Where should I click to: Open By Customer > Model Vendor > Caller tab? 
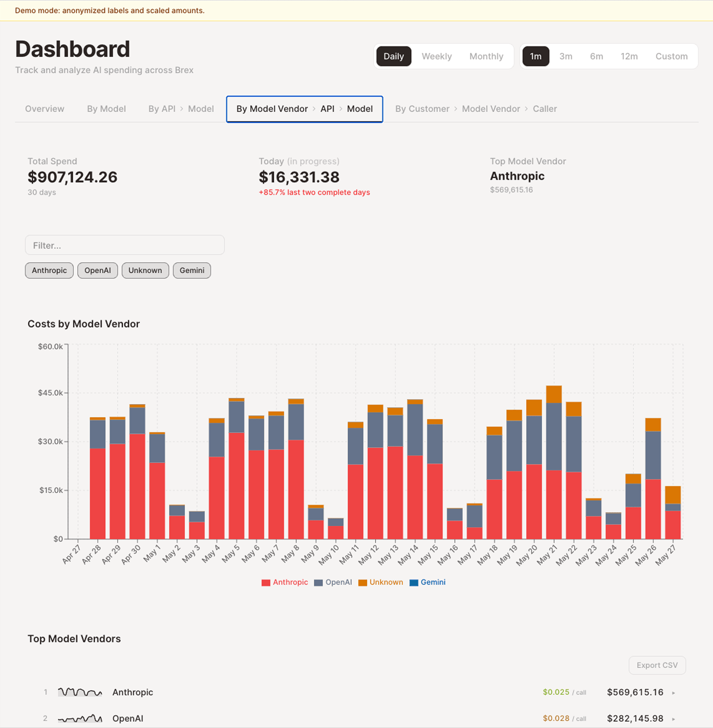[x=476, y=109]
